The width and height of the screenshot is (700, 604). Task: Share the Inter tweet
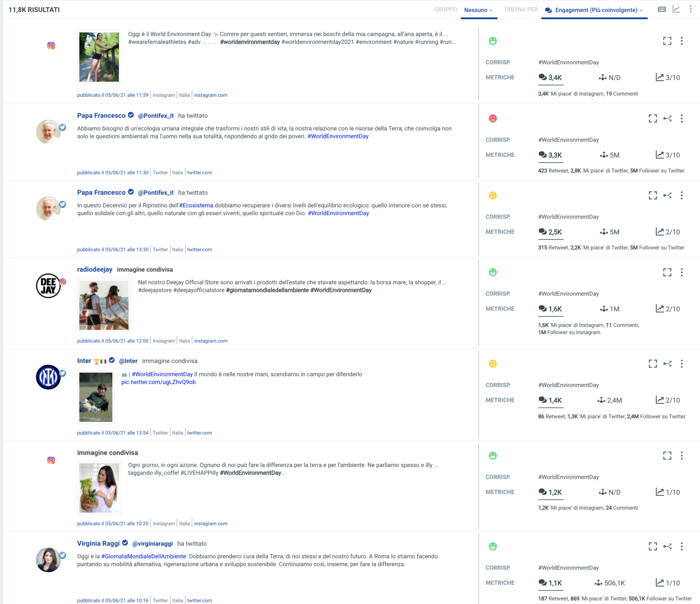click(x=667, y=364)
